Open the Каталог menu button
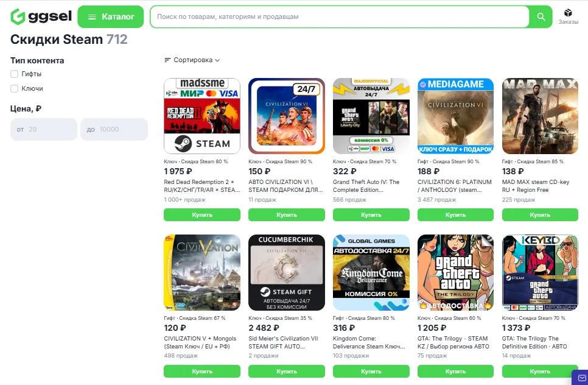The image size is (588, 385). pyautogui.click(x=110, y=17)
